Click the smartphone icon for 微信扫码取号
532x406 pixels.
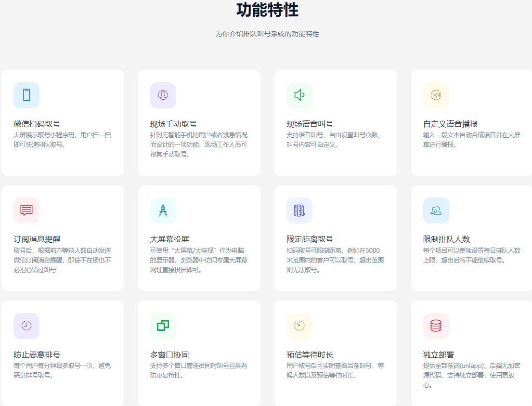click(x=26, y=95)
